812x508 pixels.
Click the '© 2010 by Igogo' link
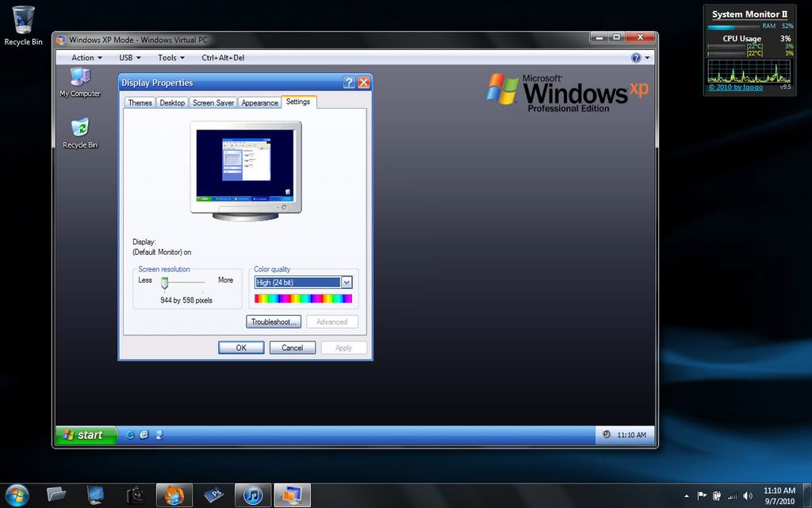(735, 87)
